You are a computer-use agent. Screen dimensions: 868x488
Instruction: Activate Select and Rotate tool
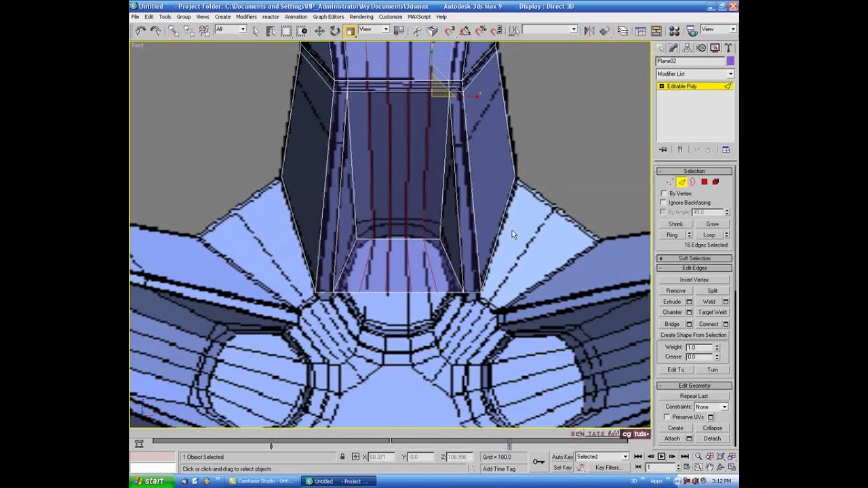click(x=334, y=30)
